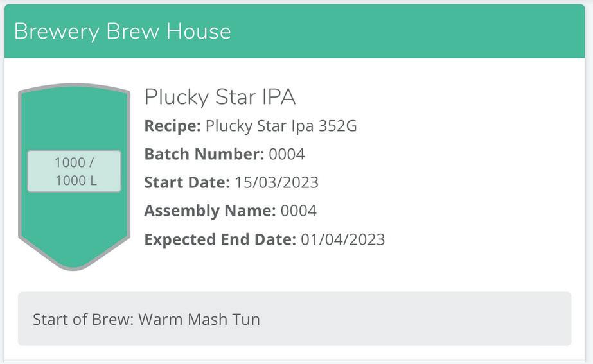This screenshot has width=593, height=364.
Task: Click the green brew vessel icon
Action: tap(74, 177)
